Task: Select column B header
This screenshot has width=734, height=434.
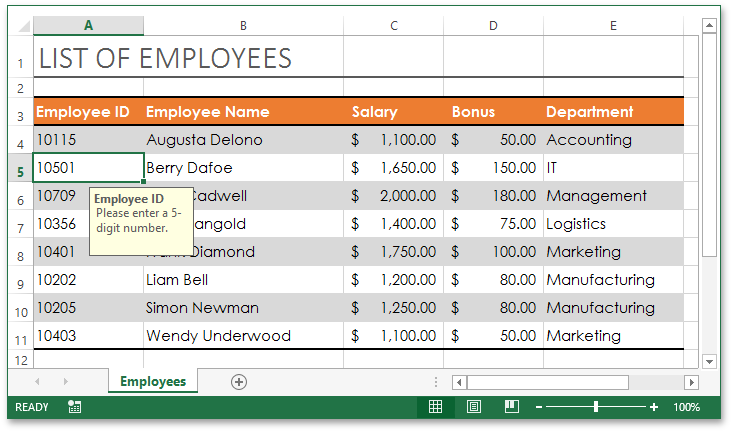Action: click(x=243, y=26)
